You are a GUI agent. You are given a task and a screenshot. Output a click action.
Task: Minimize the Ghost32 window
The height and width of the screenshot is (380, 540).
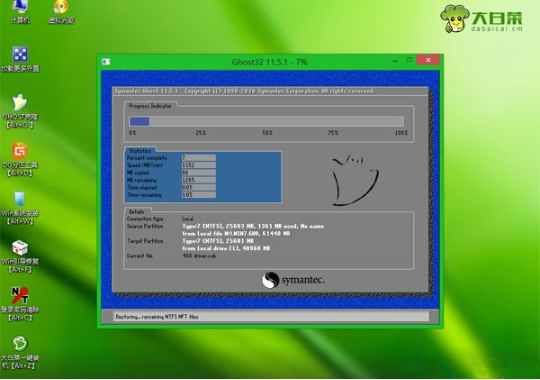coord(395,61)
